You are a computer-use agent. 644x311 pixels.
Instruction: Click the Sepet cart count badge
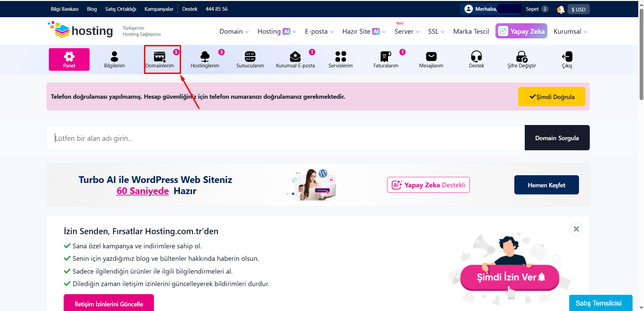545,9
